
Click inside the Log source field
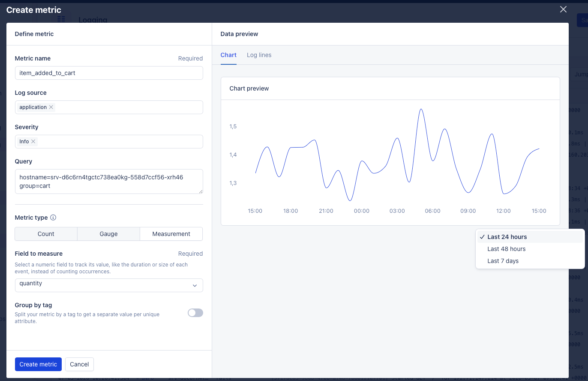coord(109,107)
